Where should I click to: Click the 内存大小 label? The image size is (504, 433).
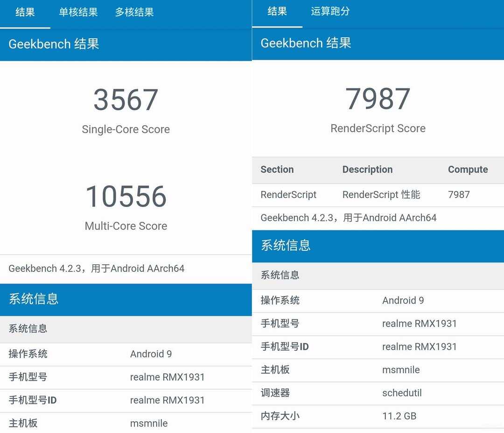[x=280, y=416]
